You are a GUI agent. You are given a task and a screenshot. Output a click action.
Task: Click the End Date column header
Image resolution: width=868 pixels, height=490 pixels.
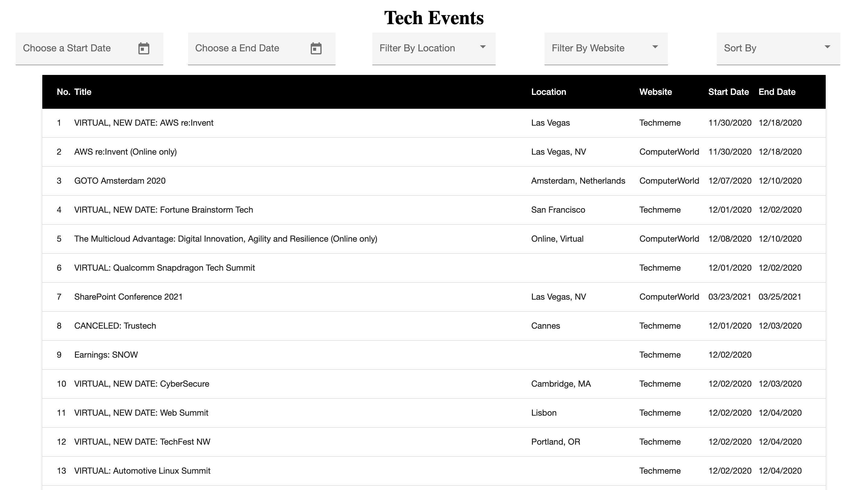tap(777, 92)
